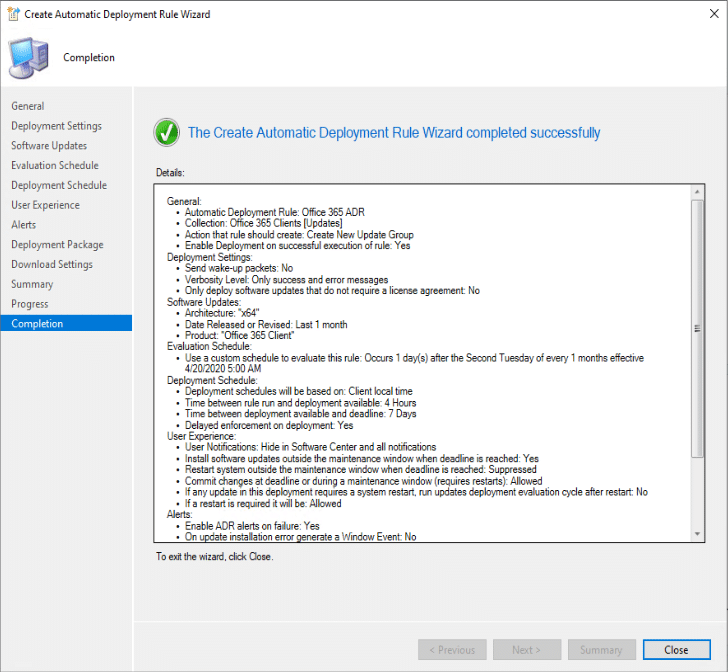Click the wizard title bar icon
Viewport: 728px width, 672px height.
pyautogui.click(x=12, y=14)
